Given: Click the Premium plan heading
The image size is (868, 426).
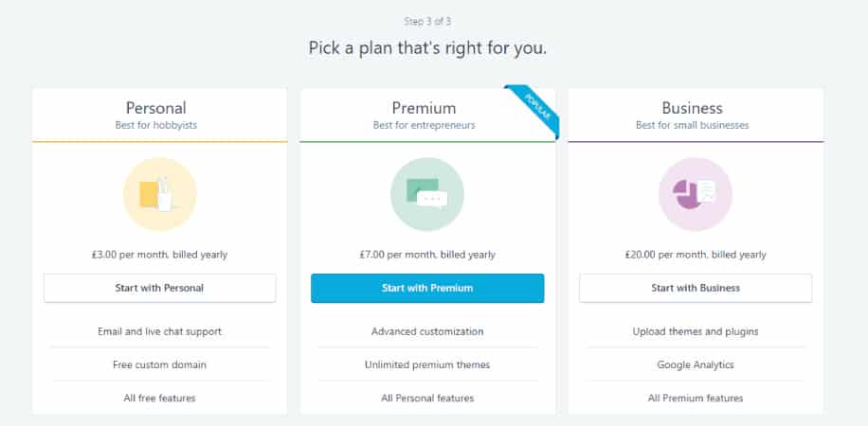Looking at the screenshot, I should click(424, 107).
